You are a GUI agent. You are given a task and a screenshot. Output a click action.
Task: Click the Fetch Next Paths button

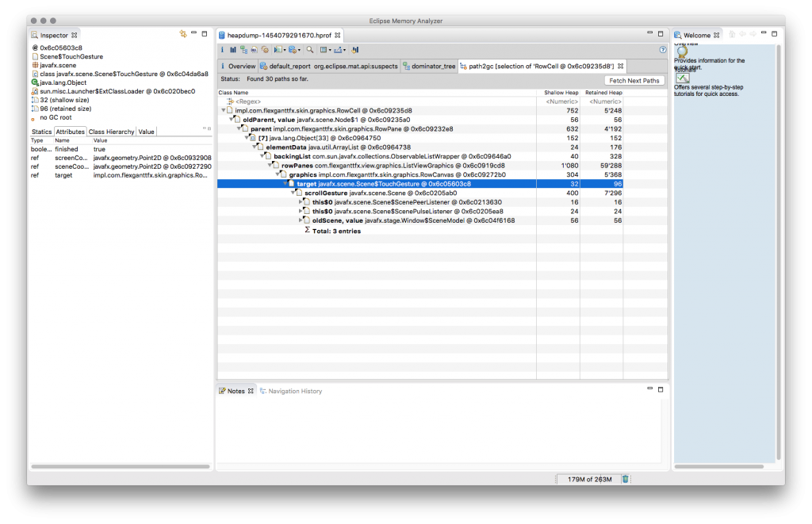tap(634, 81)
